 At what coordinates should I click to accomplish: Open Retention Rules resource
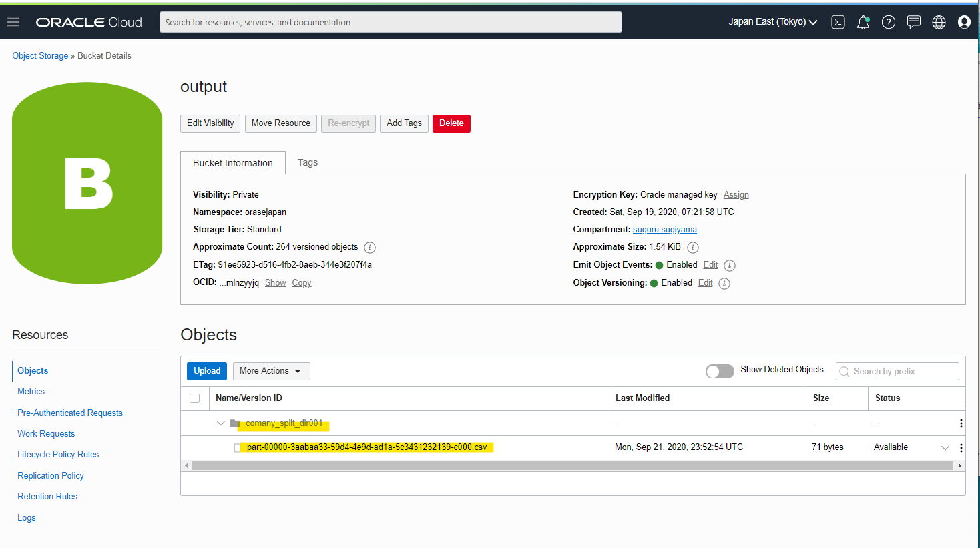(47, 497)
